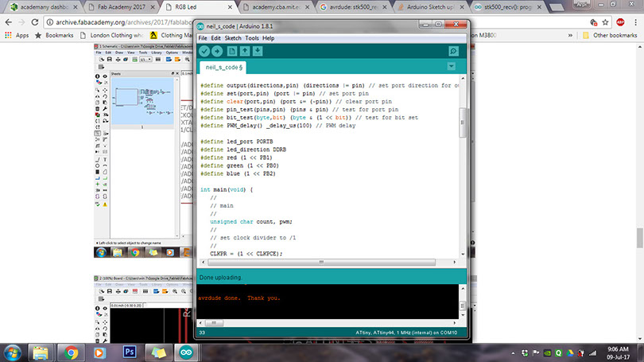Click the Action Center flag tray icon
The image size is (644, 362).
pos(536,353)
